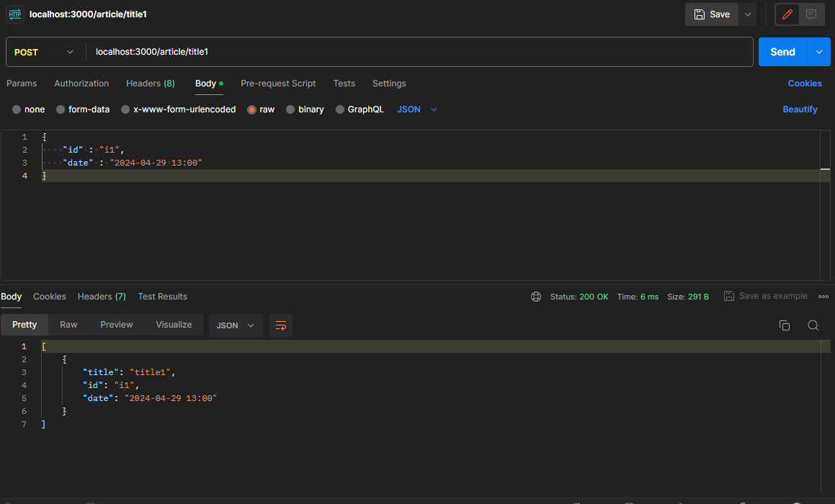Open the POST method dropdown

(44, 52)
